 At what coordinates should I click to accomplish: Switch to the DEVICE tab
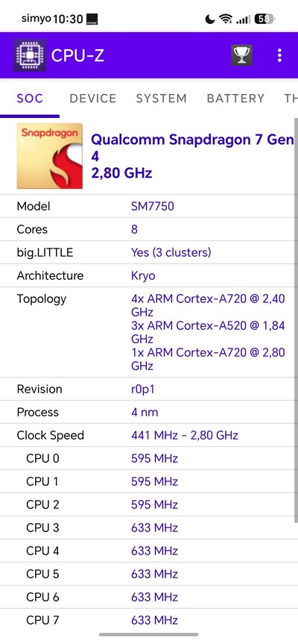(93, 99)
